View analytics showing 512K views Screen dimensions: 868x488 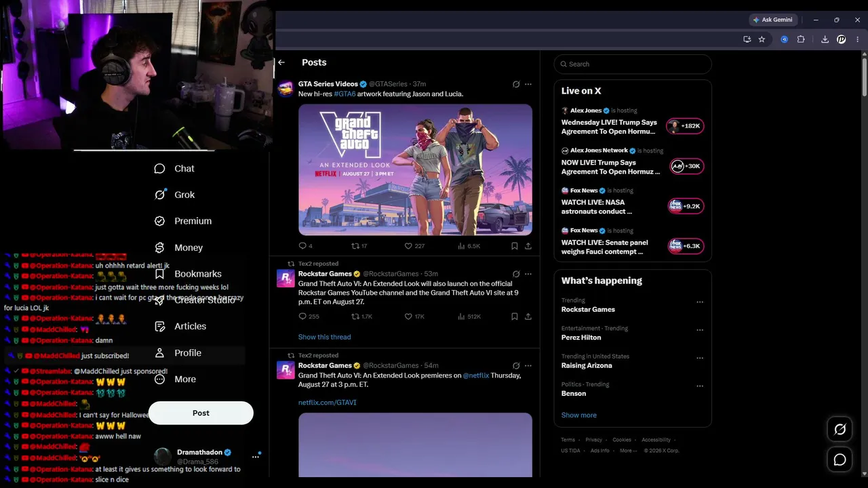pos(469,317)
